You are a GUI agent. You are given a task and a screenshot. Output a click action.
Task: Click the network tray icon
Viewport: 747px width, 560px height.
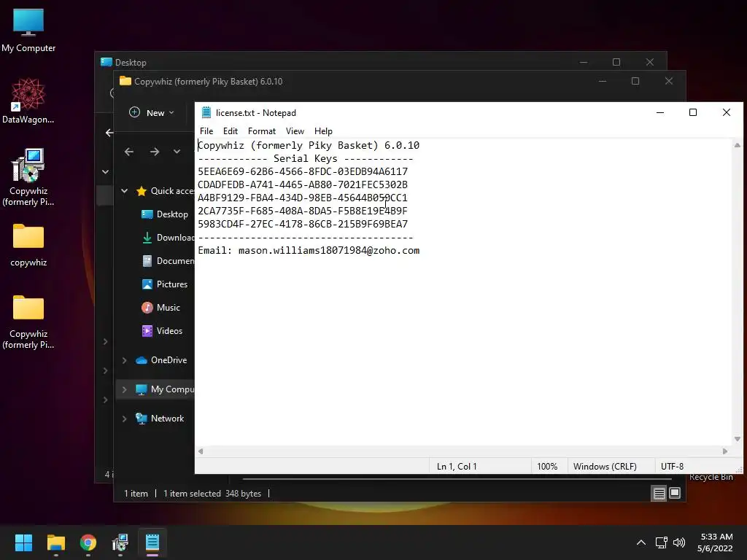(x=661, y=542)
